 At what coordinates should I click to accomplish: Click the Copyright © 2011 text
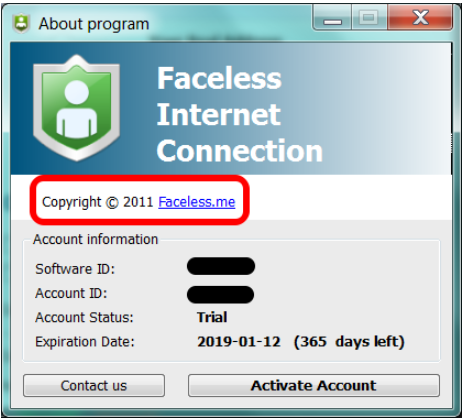coord(97,202)
